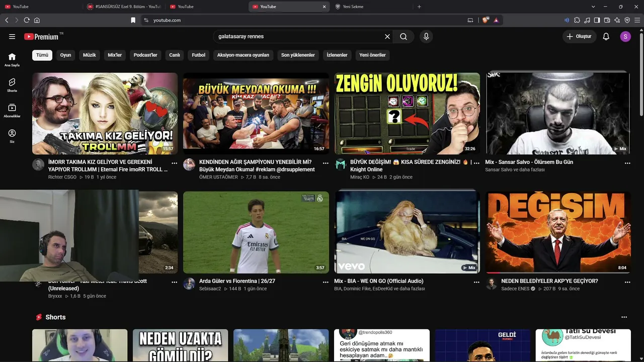644x362 pixels.
Task: Open the ÖMER USTAÖMER channel avatar
Action: click(189, 165)
